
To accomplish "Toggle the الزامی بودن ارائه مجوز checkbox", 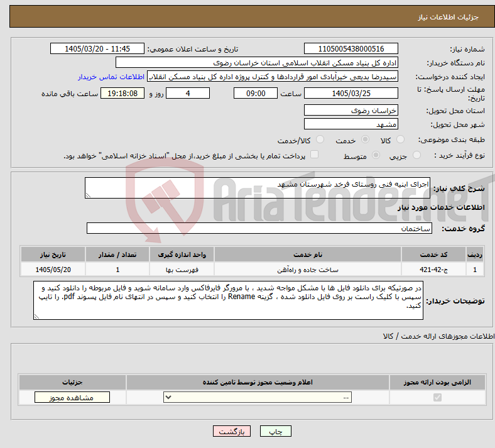I will pyautogui.click(x=438, y=397).
